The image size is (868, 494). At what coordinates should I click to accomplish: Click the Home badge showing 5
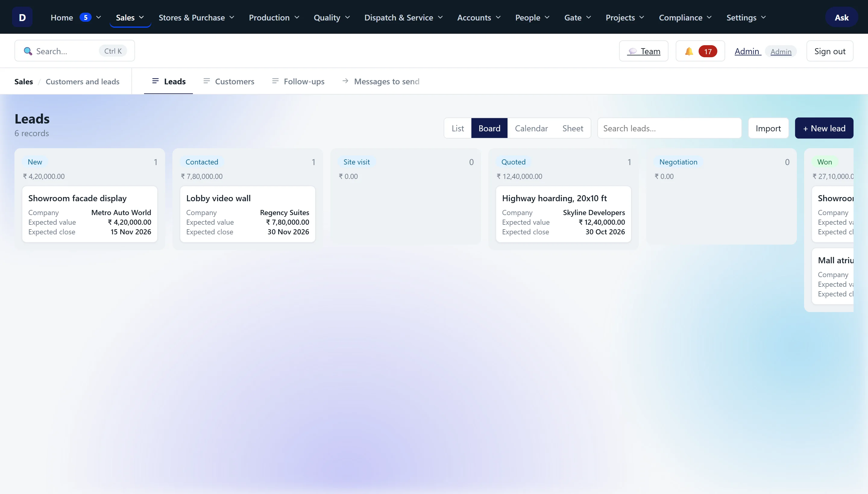point(86,17)
